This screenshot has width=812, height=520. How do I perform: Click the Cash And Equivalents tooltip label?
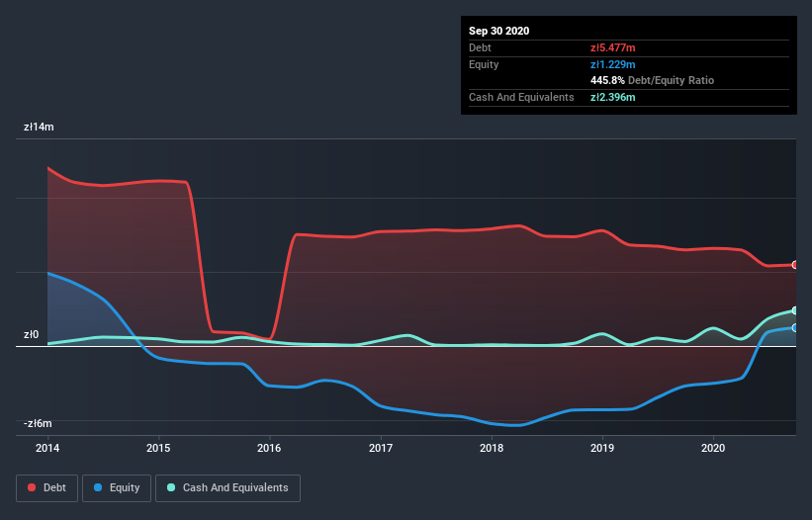[x=521, y=97]
